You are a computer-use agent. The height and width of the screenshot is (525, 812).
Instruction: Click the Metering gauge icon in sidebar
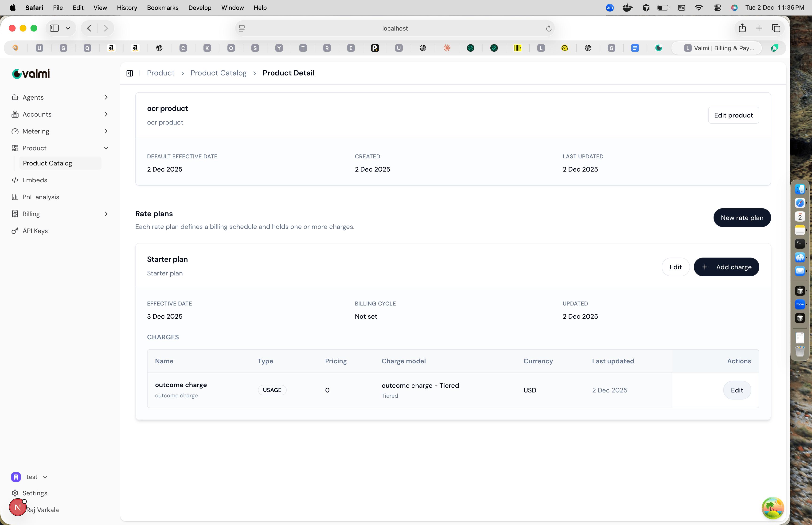coord(15,131)
